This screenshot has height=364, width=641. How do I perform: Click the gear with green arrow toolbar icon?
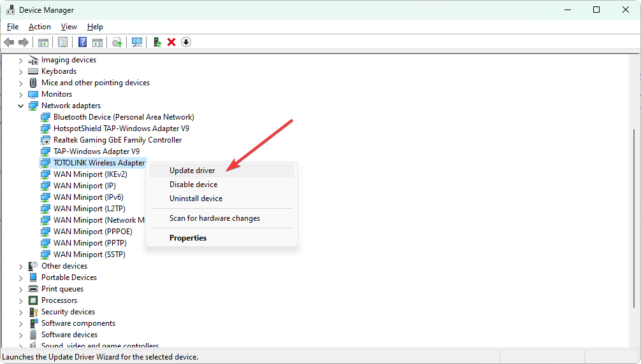point(117,42)
